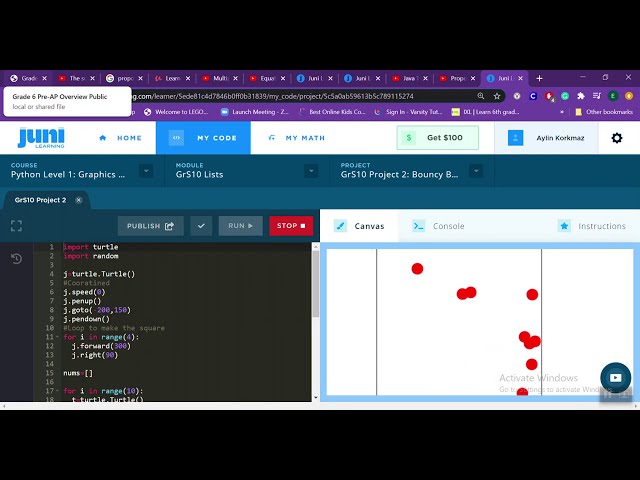Click the Get $100 referral button
The height and width of the screenshot is (480, 640).
438,138
